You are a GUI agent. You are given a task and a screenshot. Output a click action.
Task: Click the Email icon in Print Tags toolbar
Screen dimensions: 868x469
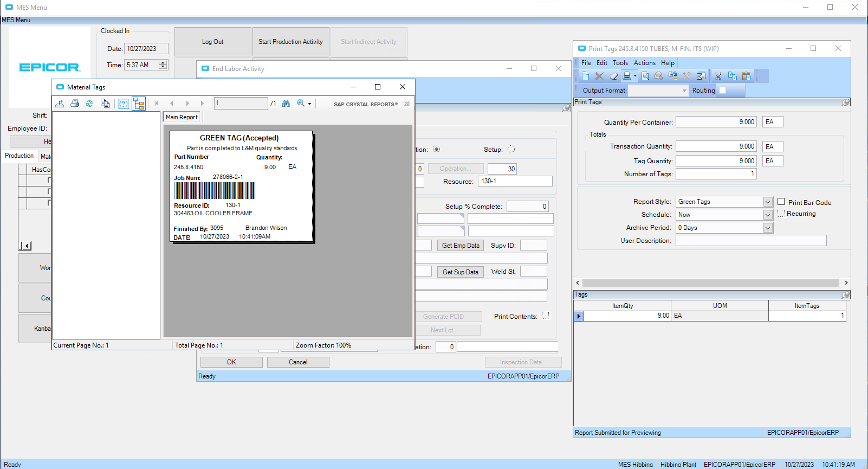pos(659,76)
